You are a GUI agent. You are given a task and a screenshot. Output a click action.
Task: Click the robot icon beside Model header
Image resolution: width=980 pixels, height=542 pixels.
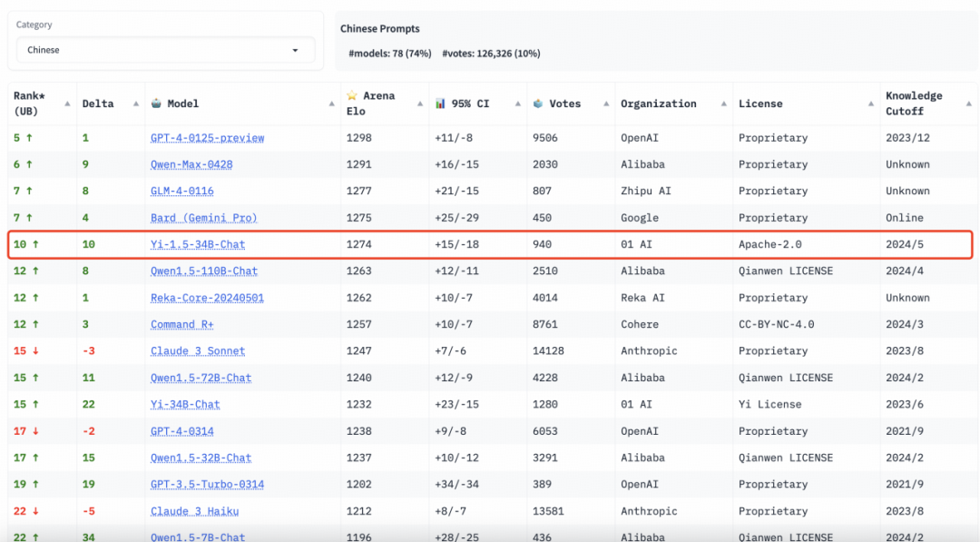pos(156,103)
